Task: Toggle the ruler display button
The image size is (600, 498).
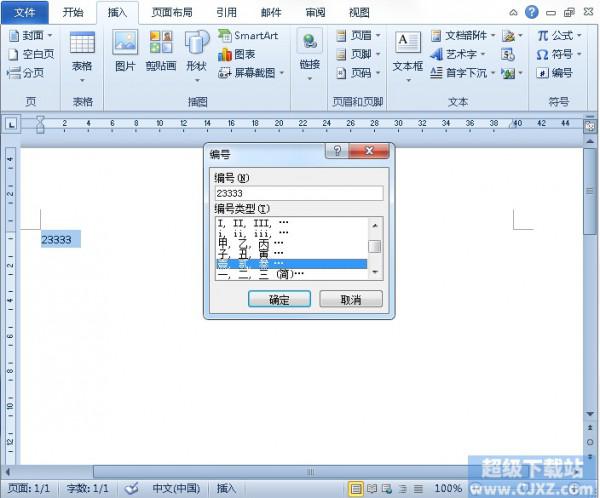Action: tap(590, 126)
